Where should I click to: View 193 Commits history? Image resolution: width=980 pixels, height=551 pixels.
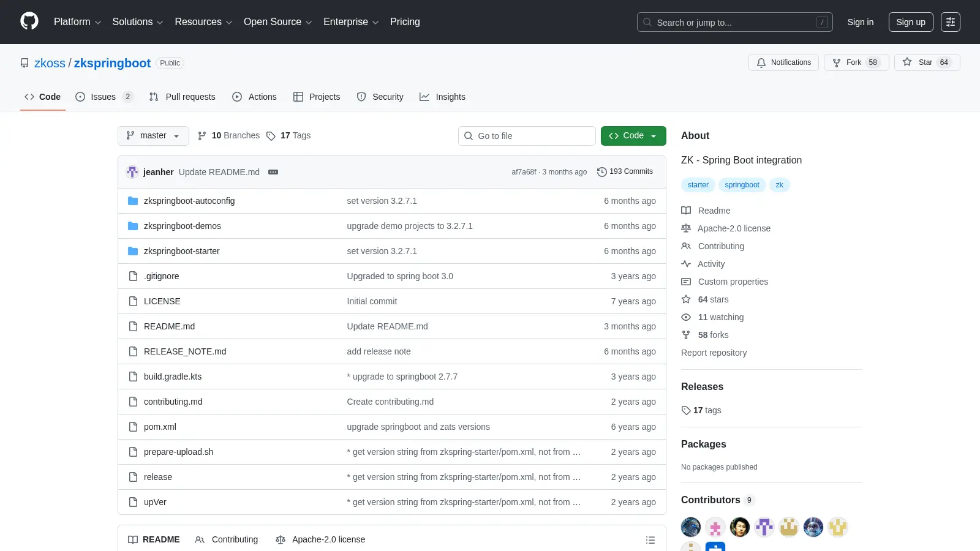tap(625, 172)
